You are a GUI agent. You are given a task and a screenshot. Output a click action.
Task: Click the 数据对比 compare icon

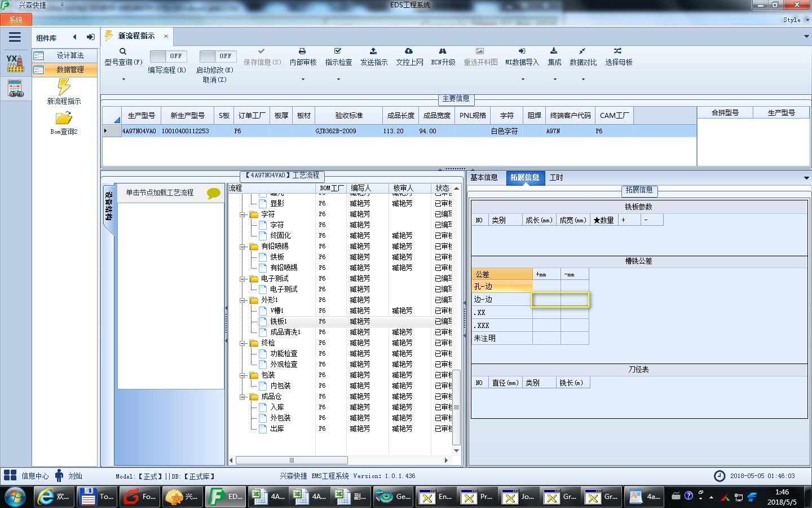coord(582,51)
